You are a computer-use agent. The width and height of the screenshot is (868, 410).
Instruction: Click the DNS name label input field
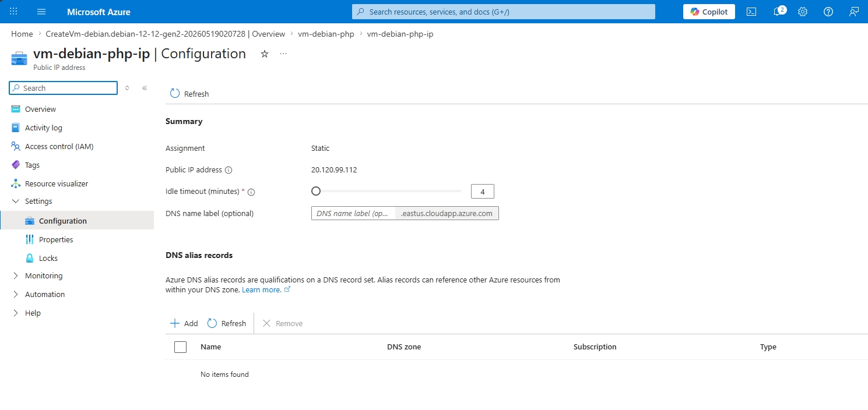(x=353, y=213)
